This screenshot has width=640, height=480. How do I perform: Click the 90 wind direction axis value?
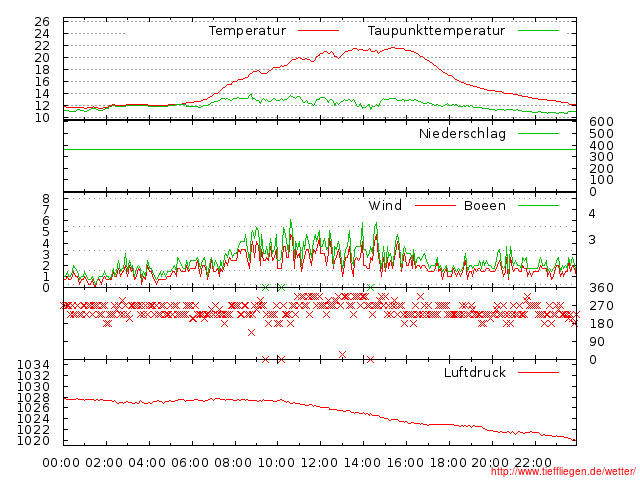tap(597, 342)
